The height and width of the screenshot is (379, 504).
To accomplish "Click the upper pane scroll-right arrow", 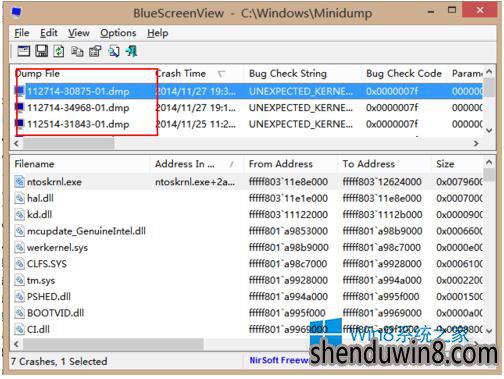I will (x=476, y=143).
